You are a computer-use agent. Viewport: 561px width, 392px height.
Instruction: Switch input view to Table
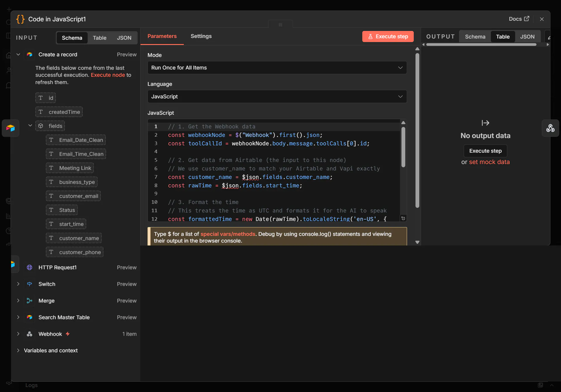[x=100, y=38]
